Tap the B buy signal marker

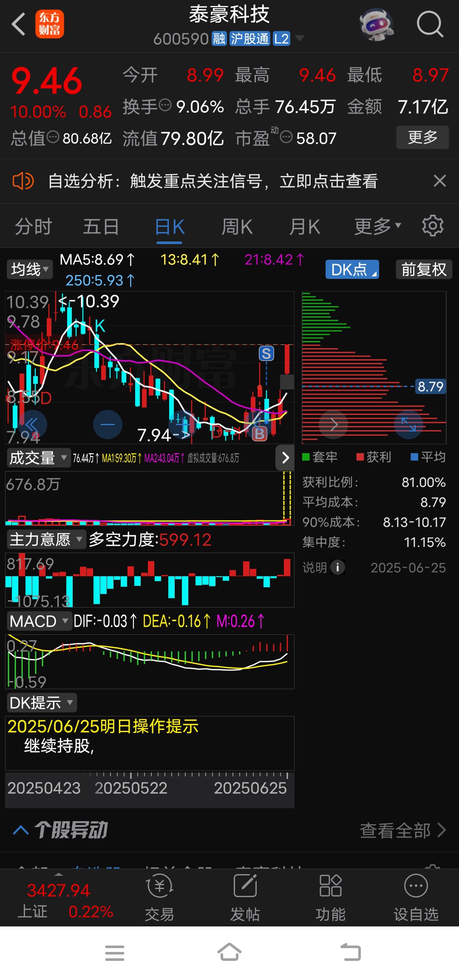(x=259, y=433)
